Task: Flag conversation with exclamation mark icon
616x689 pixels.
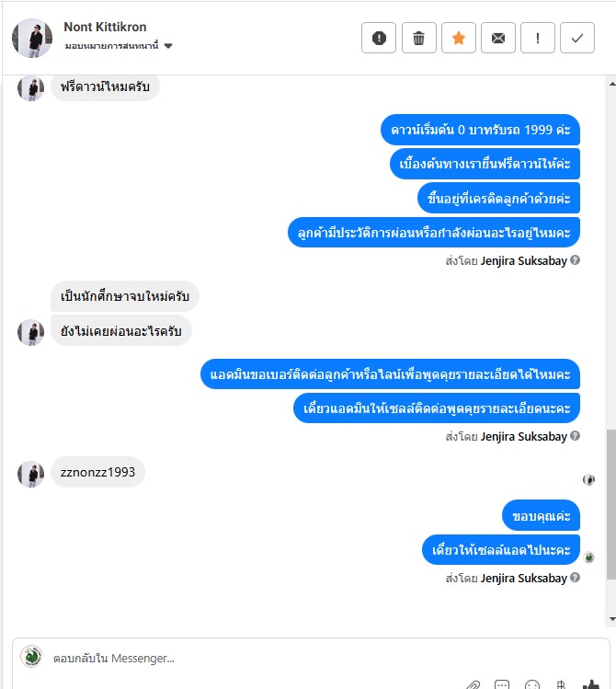Action: [x=538, y=38]
